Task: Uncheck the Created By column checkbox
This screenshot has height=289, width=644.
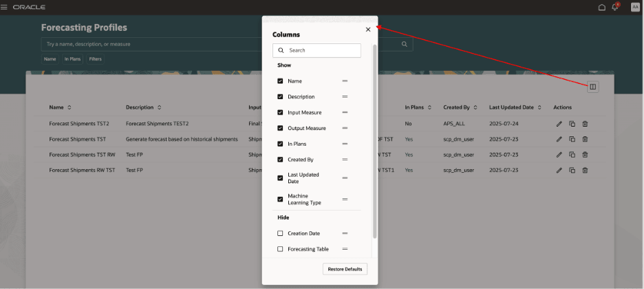Action: (280, 159)
